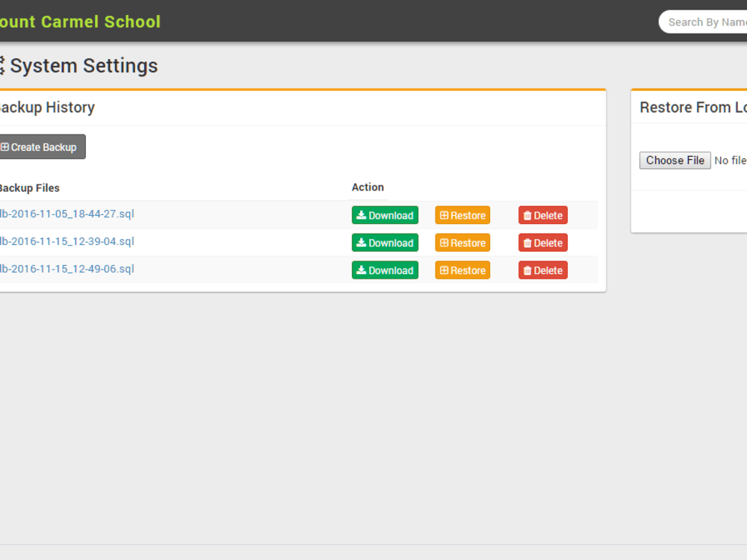The width and height of the screenshot is (747, 560).
Task: Open the db-2016-11-15_12-49-06.sql backup file
Action: [x=67, y=269]
